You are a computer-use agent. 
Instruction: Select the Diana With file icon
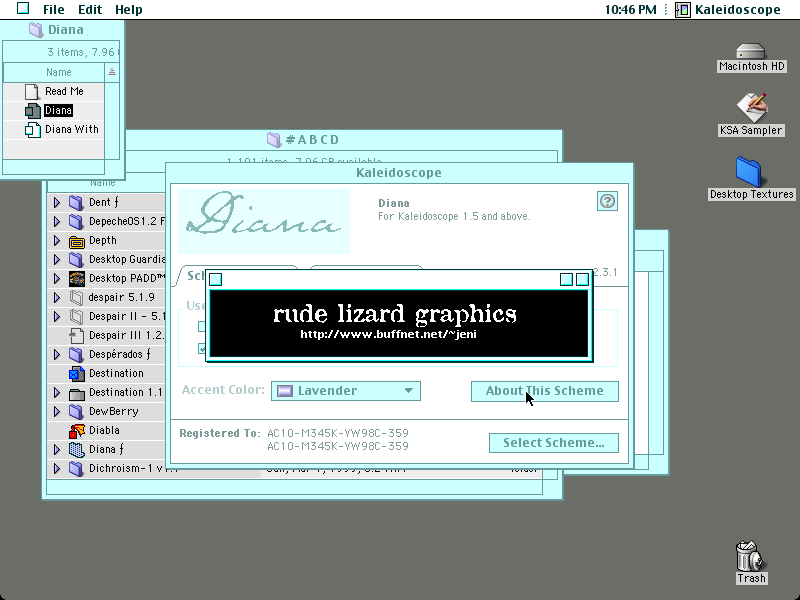[33, 130]
